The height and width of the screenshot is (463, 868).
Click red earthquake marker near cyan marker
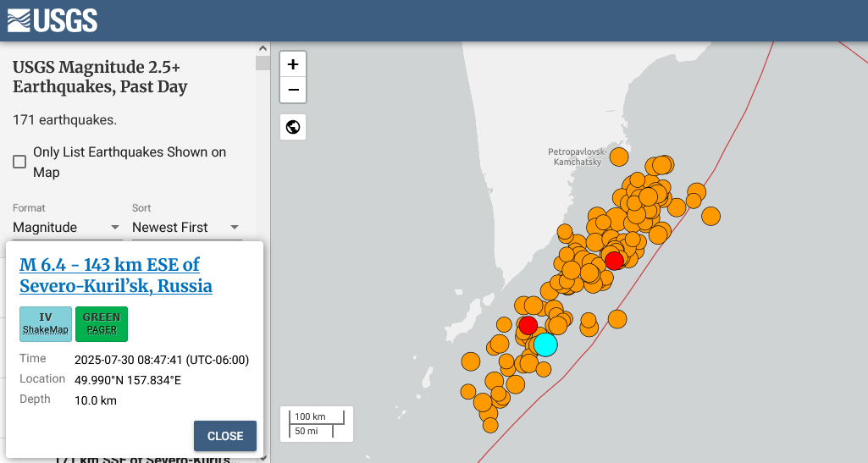tap(528, 325)
